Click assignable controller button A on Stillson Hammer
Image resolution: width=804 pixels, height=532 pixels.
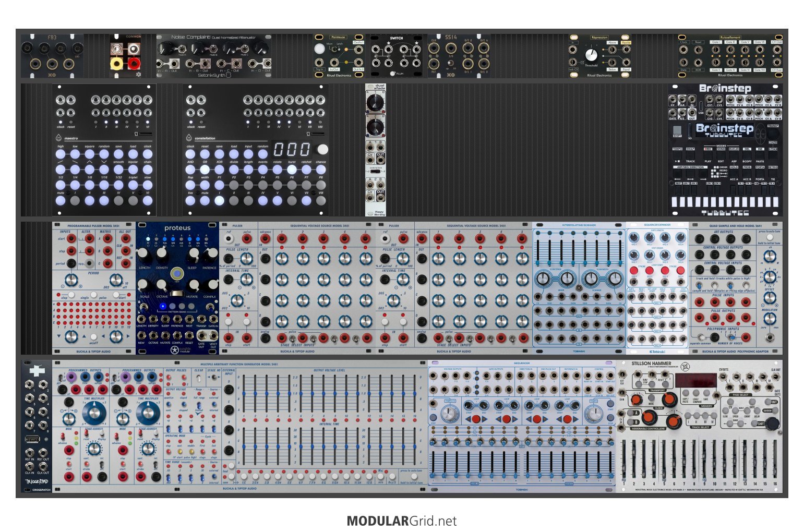click(x=630, y=413)
